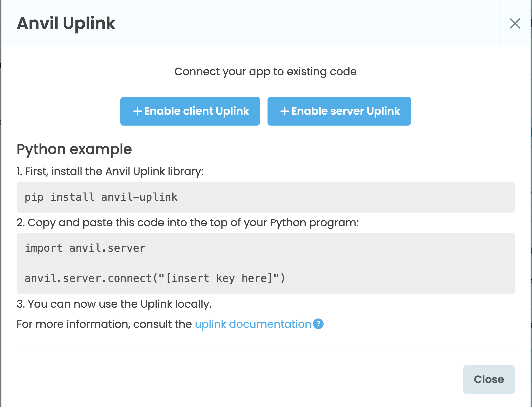This screenshot has height=407, width=532.
Task: Click Close to exit the dialog
Action: [489, 379]
